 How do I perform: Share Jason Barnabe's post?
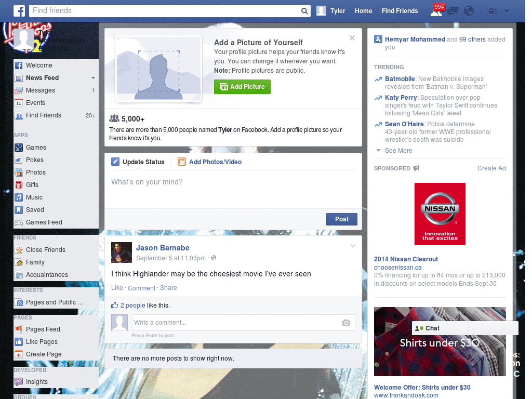coord(168,288)
